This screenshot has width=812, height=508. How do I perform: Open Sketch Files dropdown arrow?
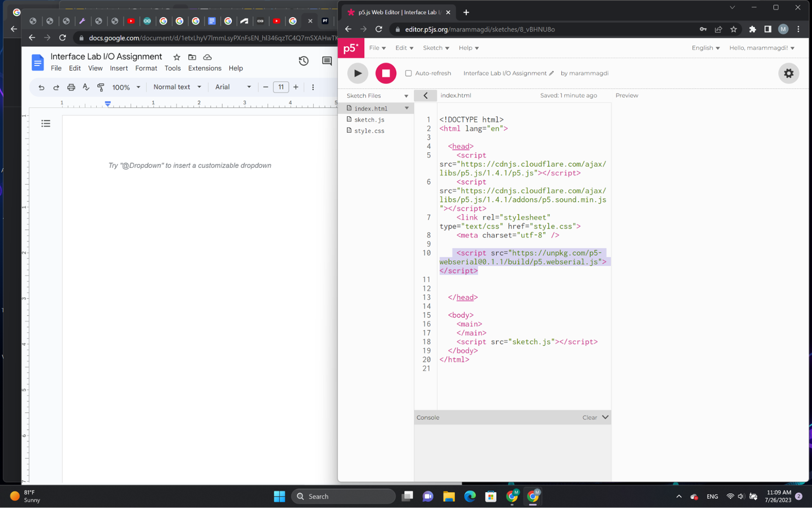click(x=406, y=96)
